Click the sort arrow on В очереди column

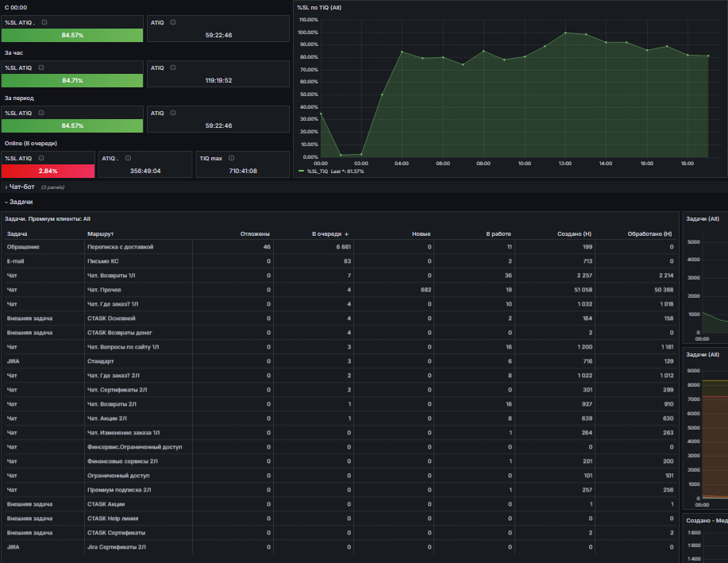pyautogui.click(x=346, y=234)
